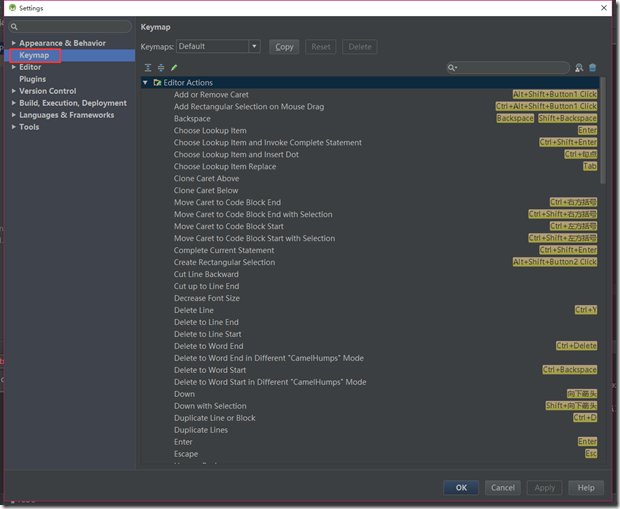Click the Cancel button
This screenshot has height=509, width=620.
click(x=503, y=488)
